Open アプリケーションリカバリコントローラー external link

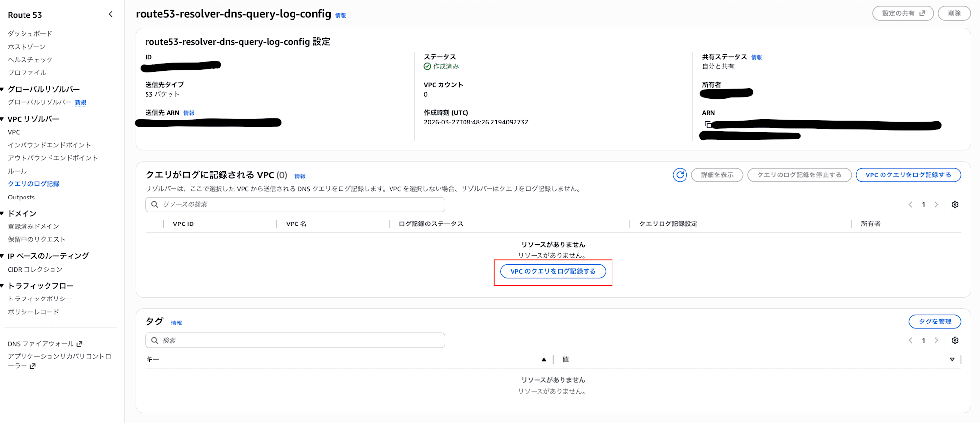pos(59,361)
